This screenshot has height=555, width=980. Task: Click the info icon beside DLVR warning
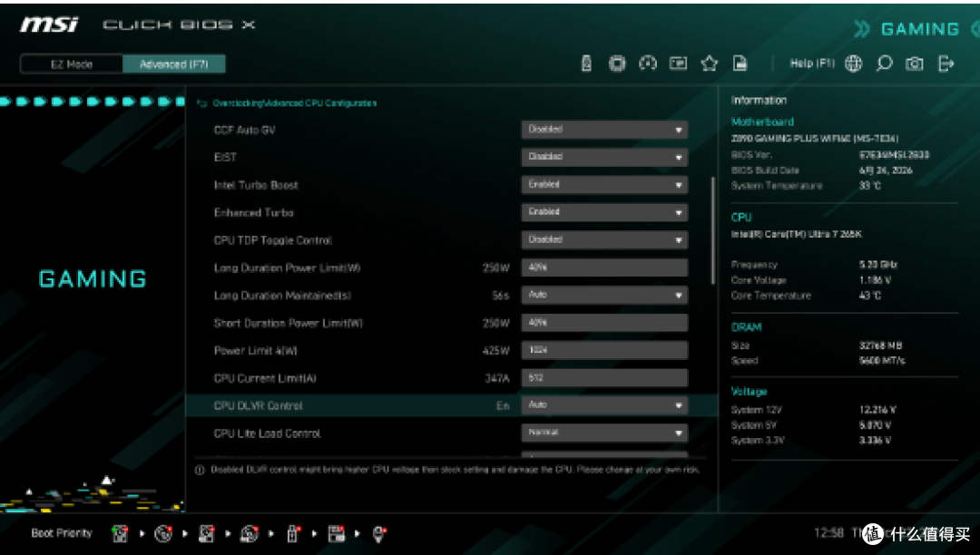pyautogui.click(x=200, y=470)
